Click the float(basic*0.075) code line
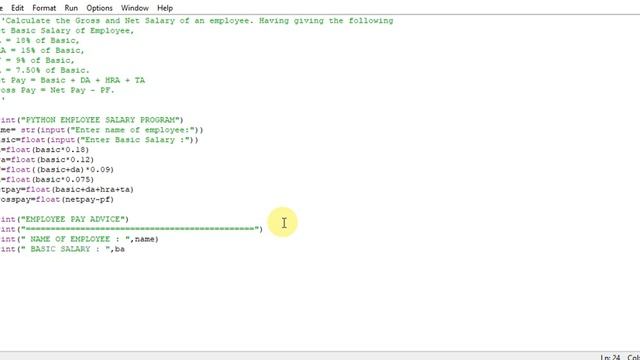640x360 pixels. coord(47,179)
